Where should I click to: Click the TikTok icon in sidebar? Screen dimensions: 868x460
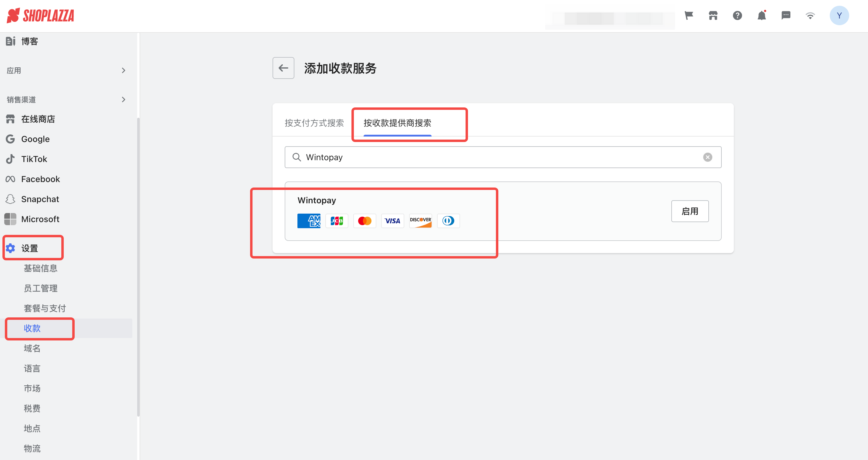tap(10, 159)
